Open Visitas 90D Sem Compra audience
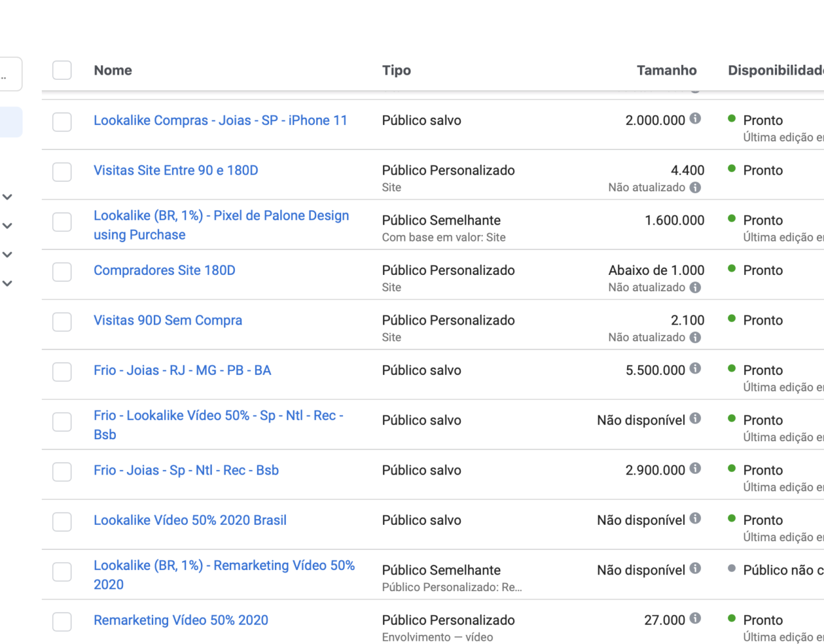824x644 pixels. click(x=168, y=320)
